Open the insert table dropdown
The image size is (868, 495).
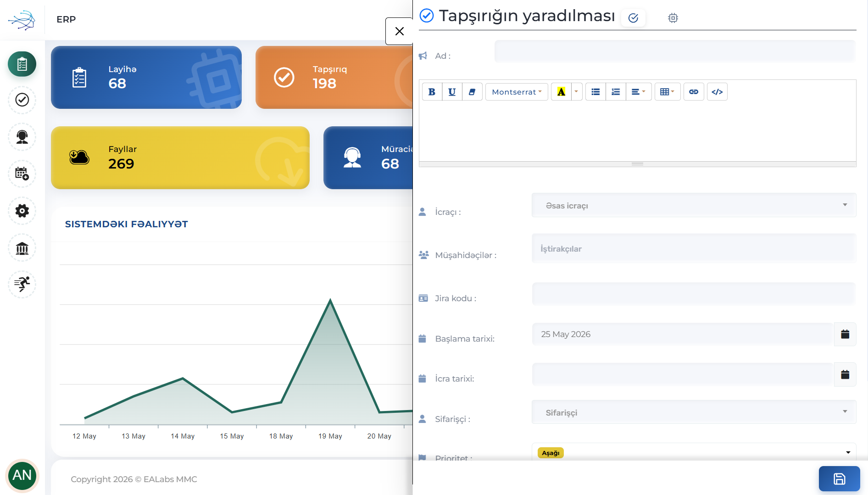(668, 92)
